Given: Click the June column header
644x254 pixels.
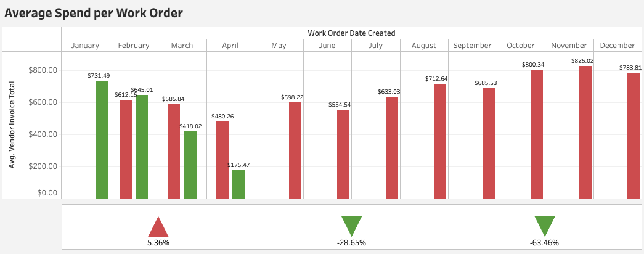Looking at the screenshot, I should 327,46.
